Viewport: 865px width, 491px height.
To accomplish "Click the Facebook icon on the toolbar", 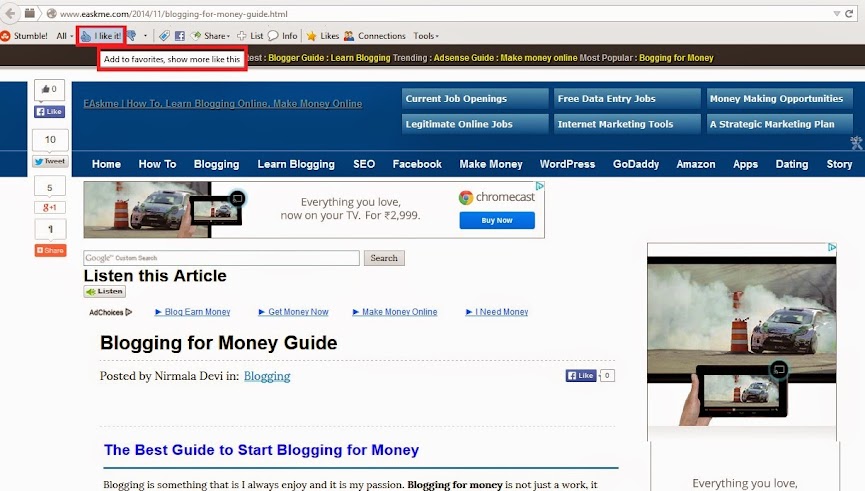I will click(x=179, y=36).
